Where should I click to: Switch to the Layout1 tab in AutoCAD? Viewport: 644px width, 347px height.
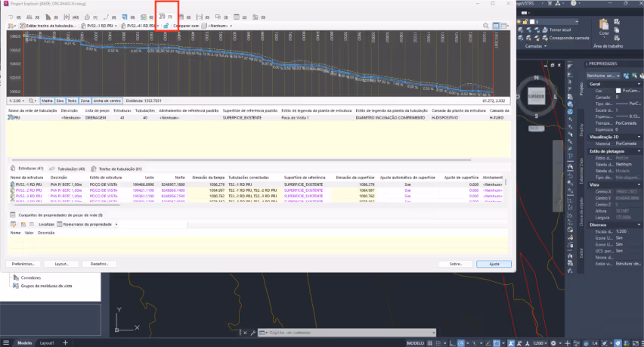click(x=46, y=343)
